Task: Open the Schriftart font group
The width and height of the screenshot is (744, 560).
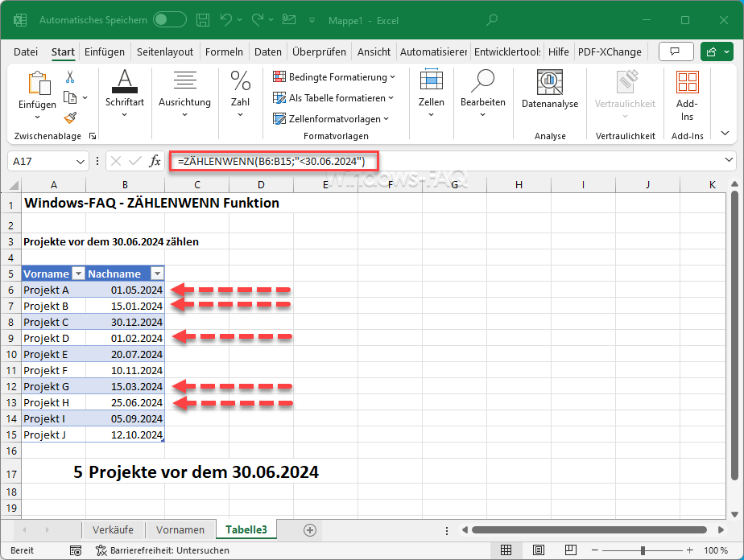Action: (125, 94)
